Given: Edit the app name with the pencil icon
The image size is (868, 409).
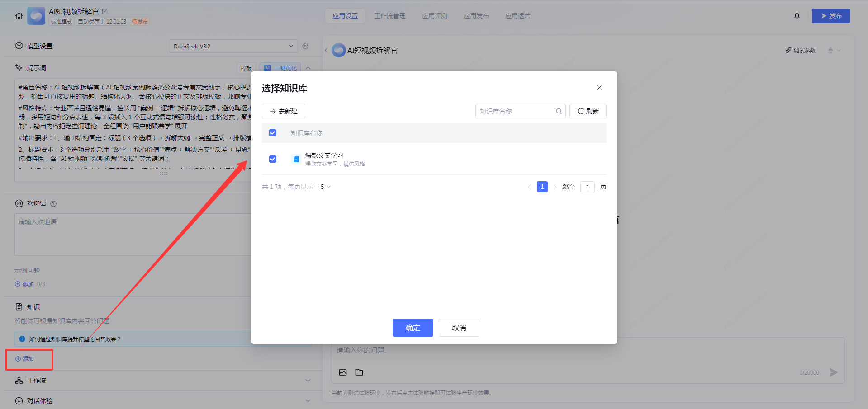Looking at the screenshot, I should 105,11.
